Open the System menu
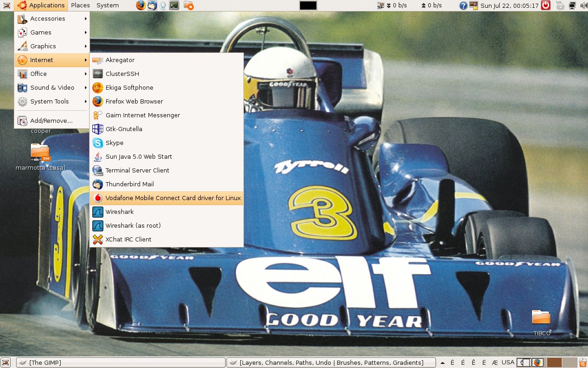Viewport: 588px width, 368px height. click(107, 6)
